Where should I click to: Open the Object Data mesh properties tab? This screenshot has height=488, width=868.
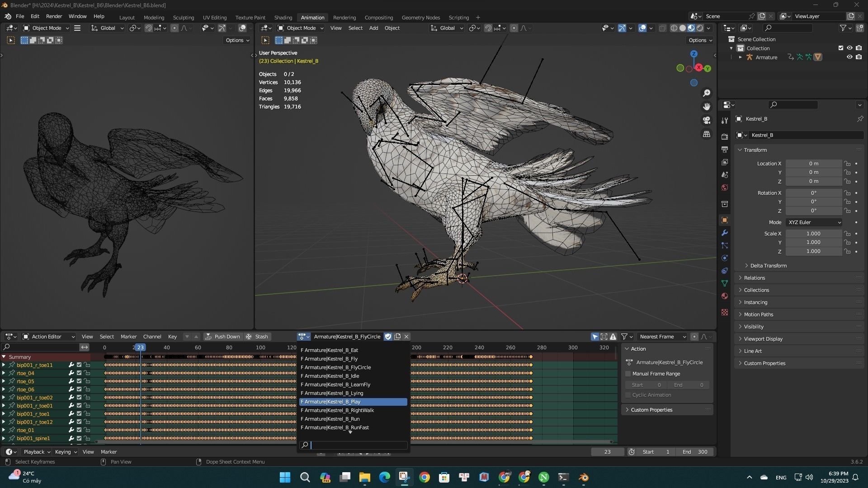(x=725, y=283)
